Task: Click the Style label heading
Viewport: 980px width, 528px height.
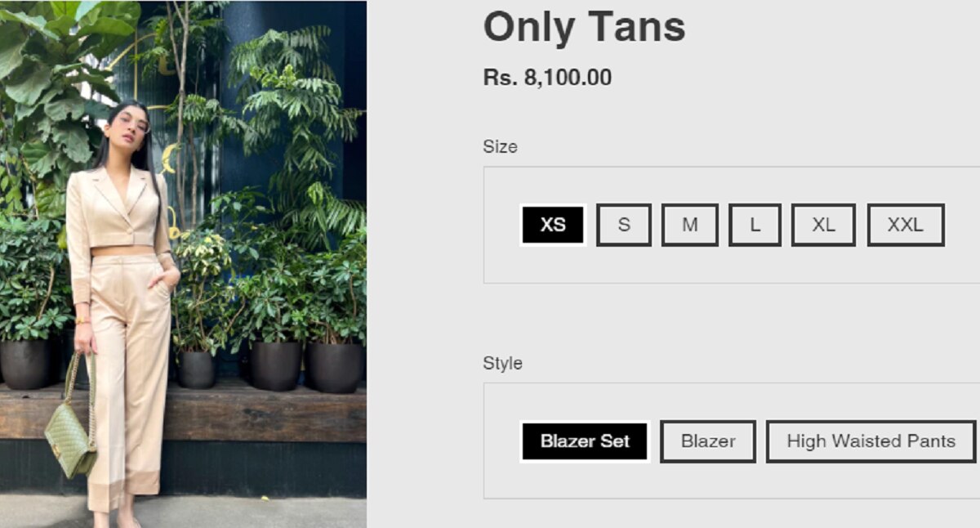Action: [502, 363]
